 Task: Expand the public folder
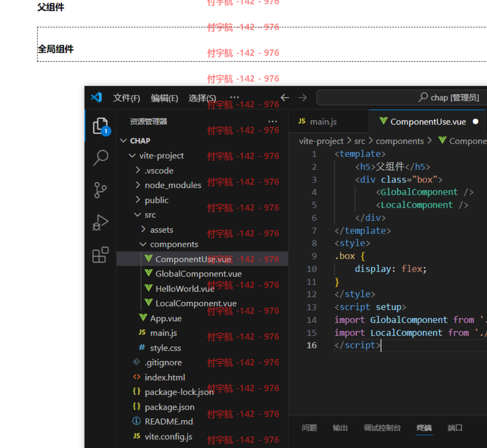click(138, 200)
